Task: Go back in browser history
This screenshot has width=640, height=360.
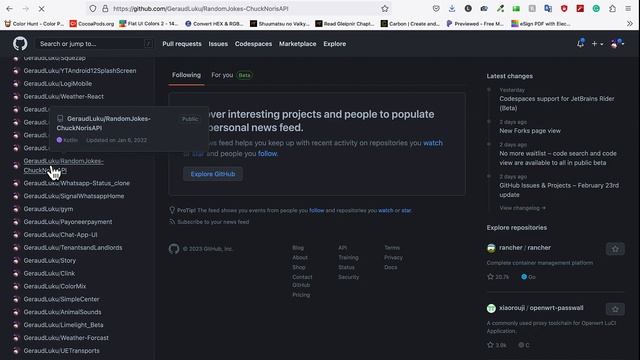Action: pyautogui.click(x=9, y=9)
